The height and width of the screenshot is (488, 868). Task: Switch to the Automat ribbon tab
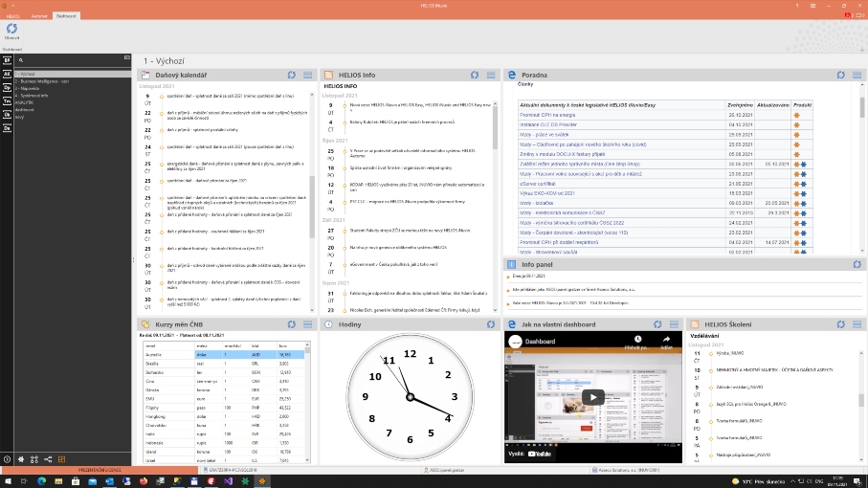click(x=41, y=16)
